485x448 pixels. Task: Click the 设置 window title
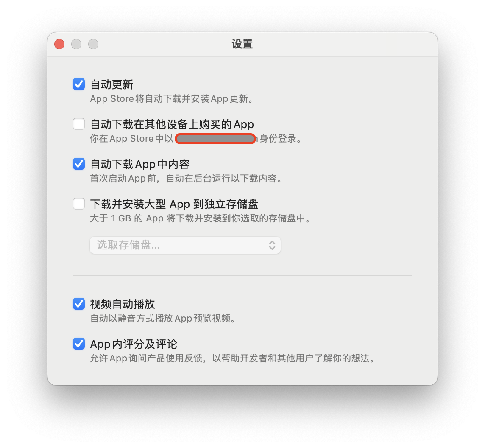pos(242,44)
